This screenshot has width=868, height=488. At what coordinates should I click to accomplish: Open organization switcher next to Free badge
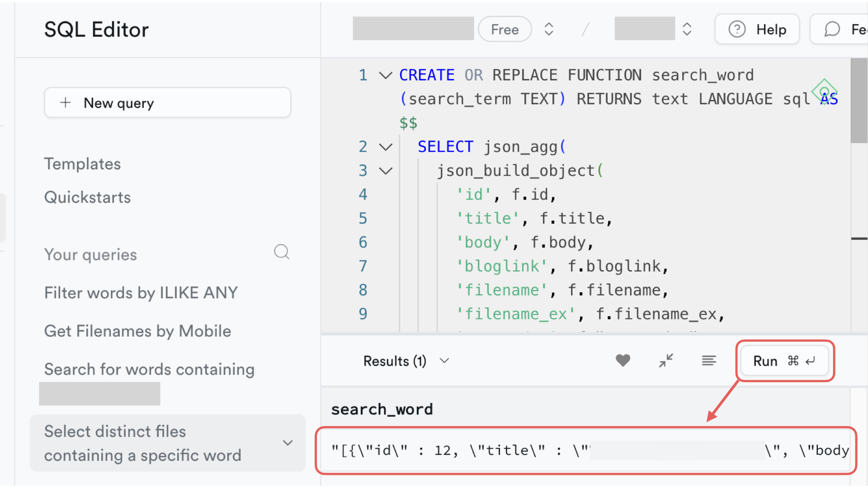[x=549, y=30]
